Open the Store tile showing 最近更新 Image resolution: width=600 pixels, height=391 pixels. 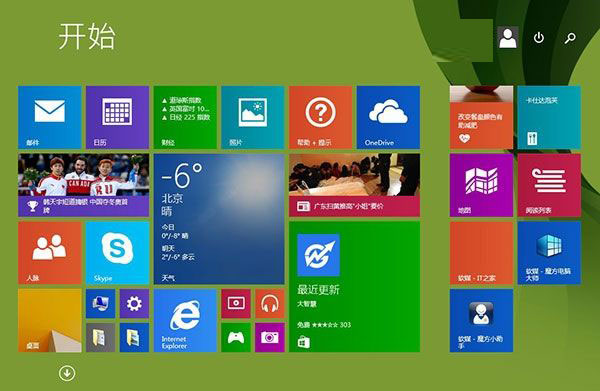click(355, 287)
